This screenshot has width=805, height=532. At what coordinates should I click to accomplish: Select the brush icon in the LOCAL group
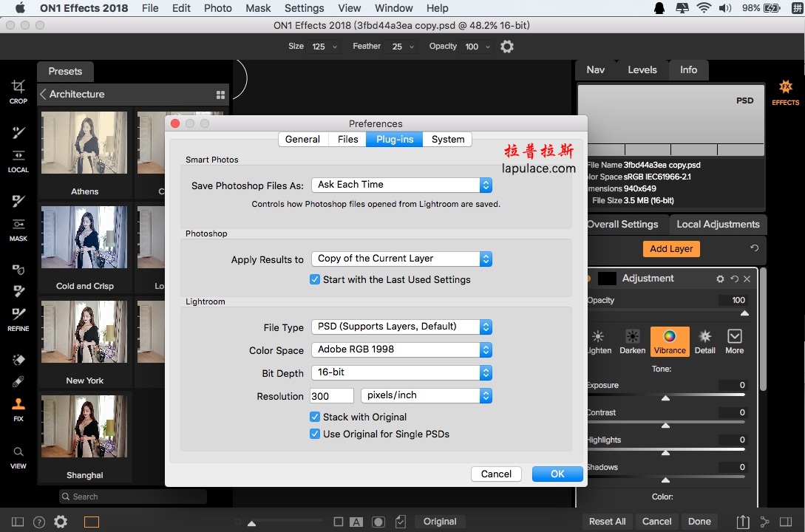[x=18, y=133]
